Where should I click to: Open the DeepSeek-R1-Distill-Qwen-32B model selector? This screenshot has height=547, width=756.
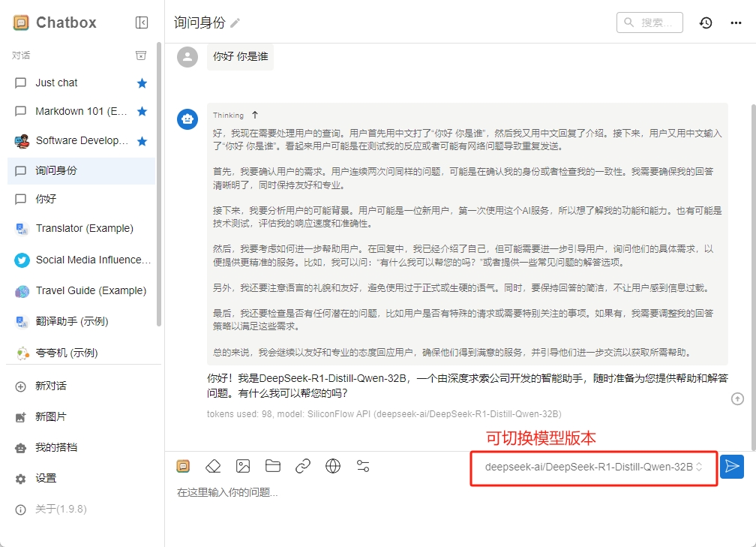pyautogui.click(x=593, y=467)
